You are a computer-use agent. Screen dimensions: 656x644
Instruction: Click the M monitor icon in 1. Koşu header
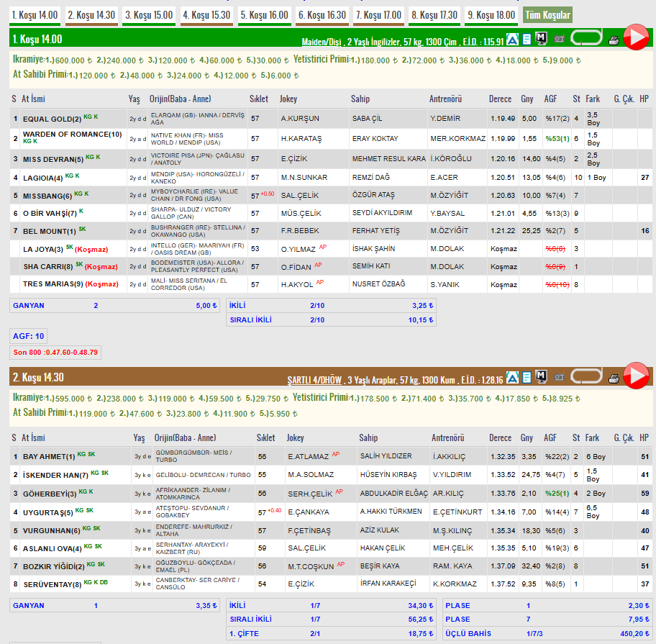(x=541, y=39)
